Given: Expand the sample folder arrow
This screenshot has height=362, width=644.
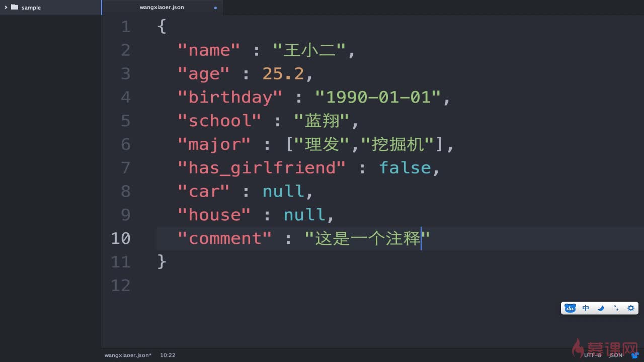Looking at the screenshot, I should coord(6,7).
